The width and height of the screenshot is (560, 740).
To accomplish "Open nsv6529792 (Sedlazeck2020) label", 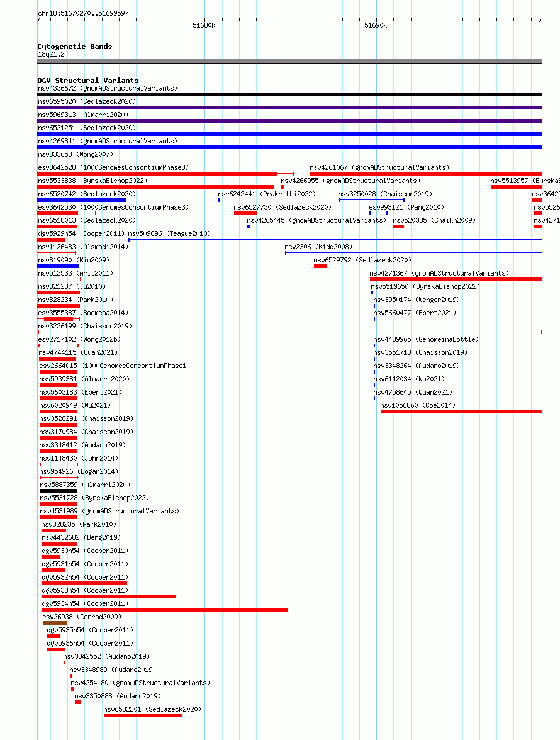I will [x=362, y=260].
